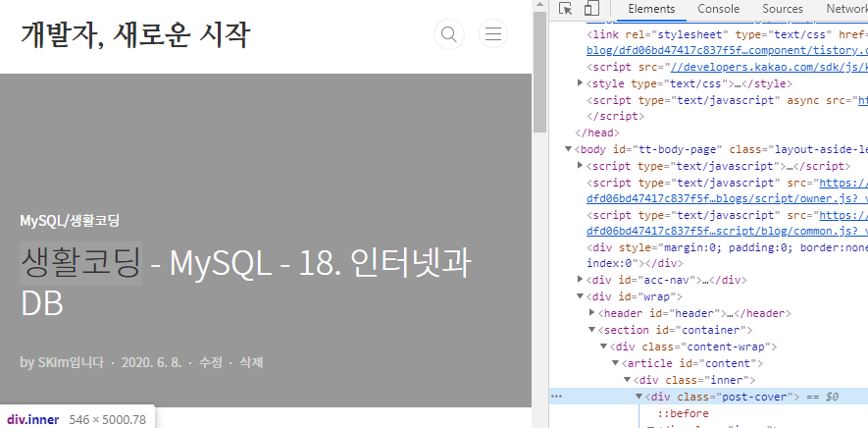Select the closing </head> tag row
Screen dimensions: 868x428
[x=596, y=134]
